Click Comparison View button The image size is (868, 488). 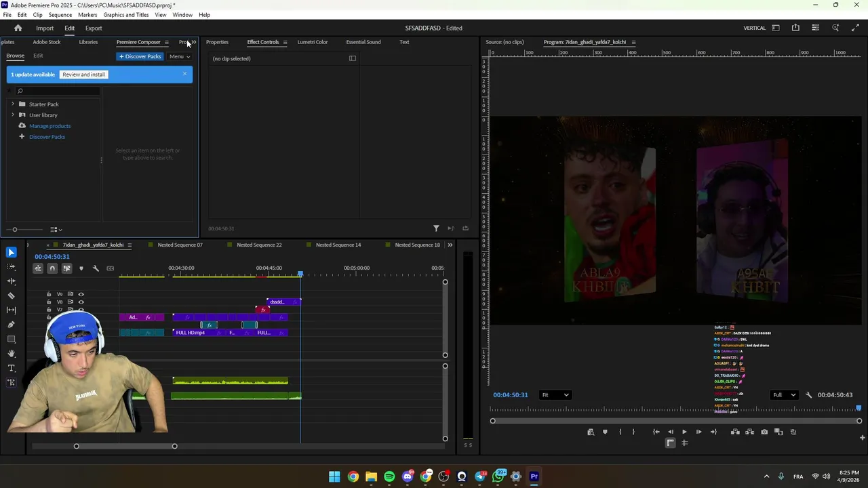[778, 432]
